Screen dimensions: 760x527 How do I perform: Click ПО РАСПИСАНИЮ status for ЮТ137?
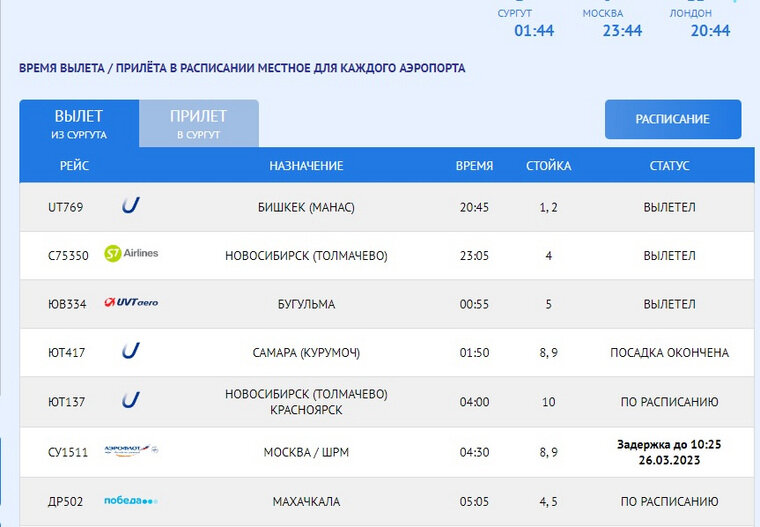point(669,402)
